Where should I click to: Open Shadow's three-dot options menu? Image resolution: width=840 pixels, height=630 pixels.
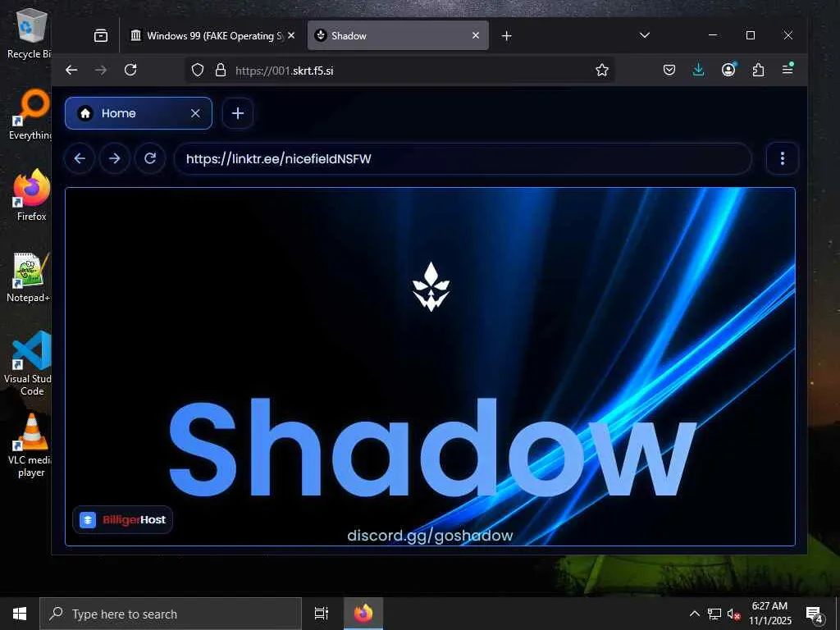click(782, 158)
